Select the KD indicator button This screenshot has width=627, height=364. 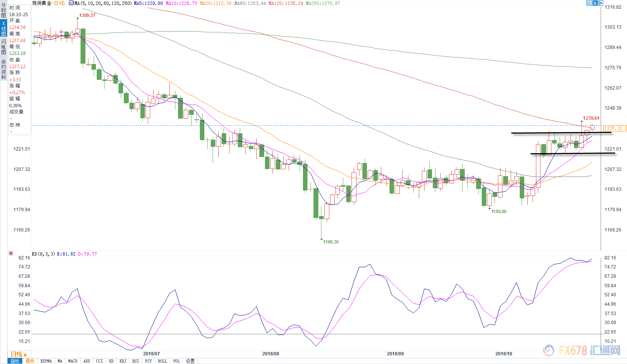(x=111, y=361)
